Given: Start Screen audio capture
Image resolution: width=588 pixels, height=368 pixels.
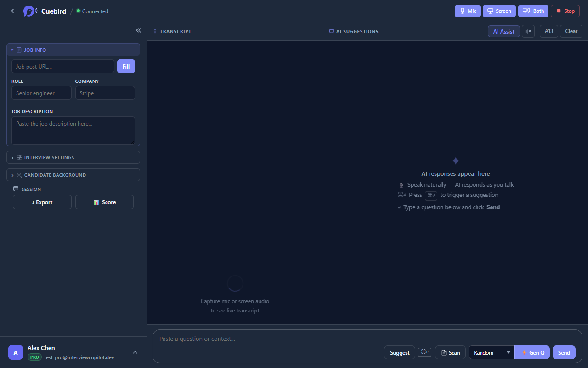Looking at the screenshot, I should pyautogui.click(x=499, y=11).
